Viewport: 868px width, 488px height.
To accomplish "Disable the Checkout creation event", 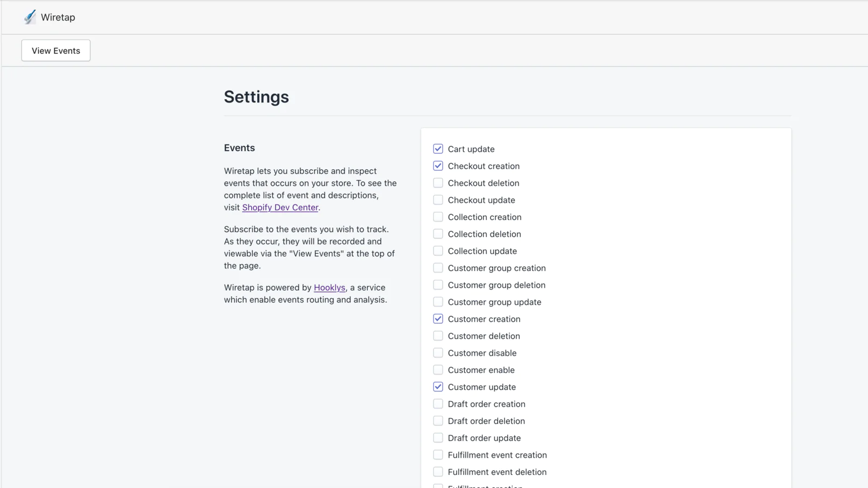I will click(x=438, y=166).
